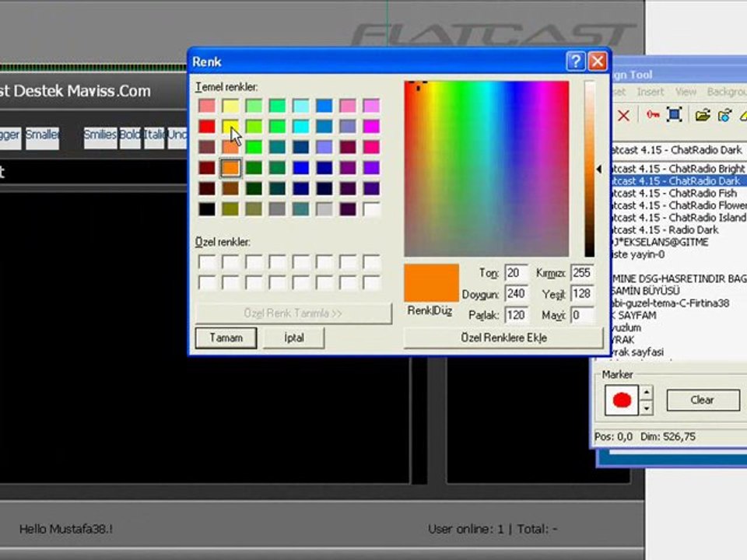The image size is (747, 560).
Task: Click the Kırmızı red value field
Action: (x=582, y=273)
